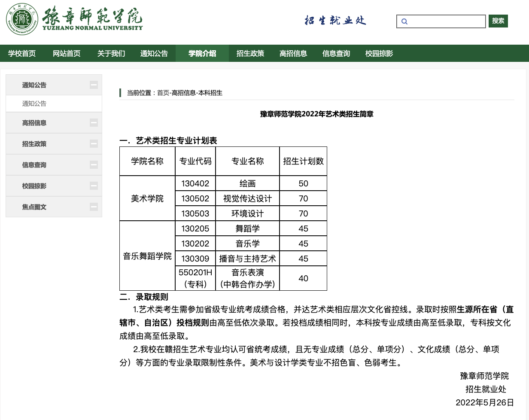Screen dimensions: 529x420
Task: Focus the search input field
Action: click(441, 21)
